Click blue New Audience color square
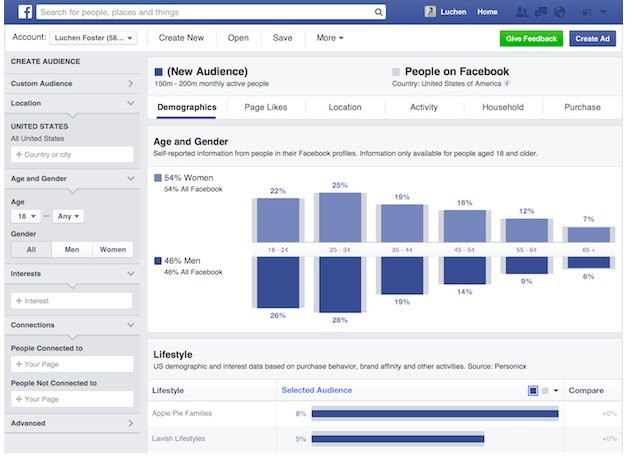 (x=159, y=72)
